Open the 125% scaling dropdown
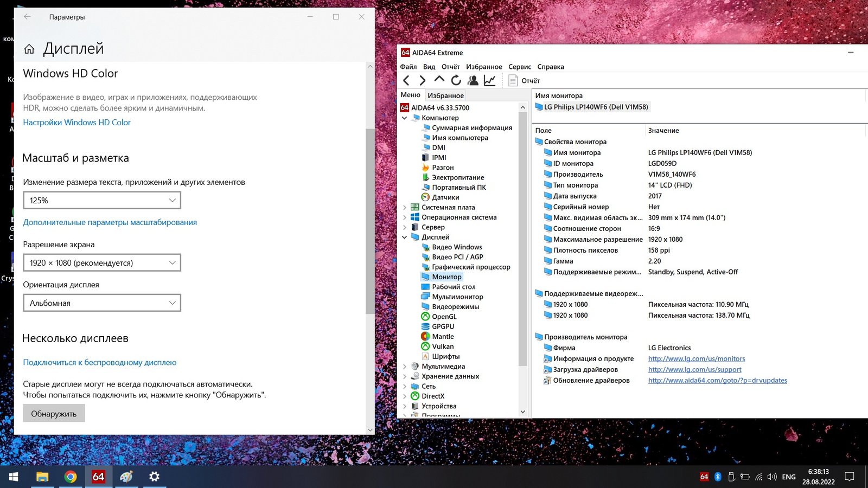The image size is (868, 488). pos(102,201)
